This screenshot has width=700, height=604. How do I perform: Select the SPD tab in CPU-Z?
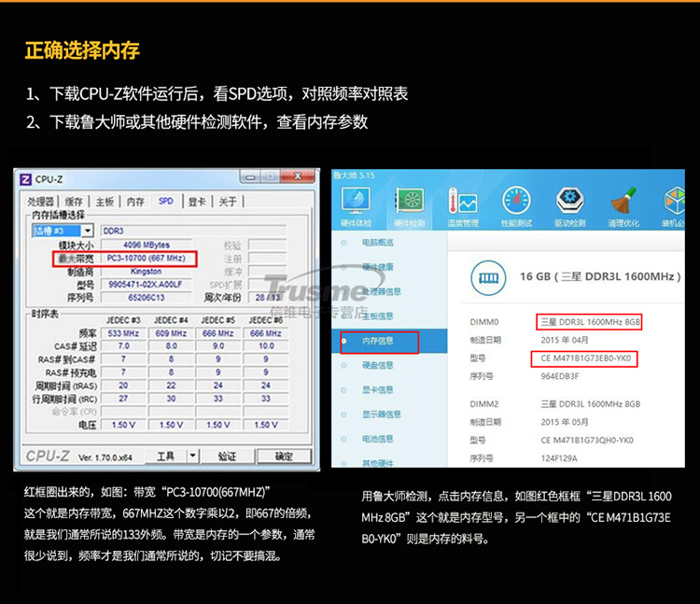click(x=166, y=202)
